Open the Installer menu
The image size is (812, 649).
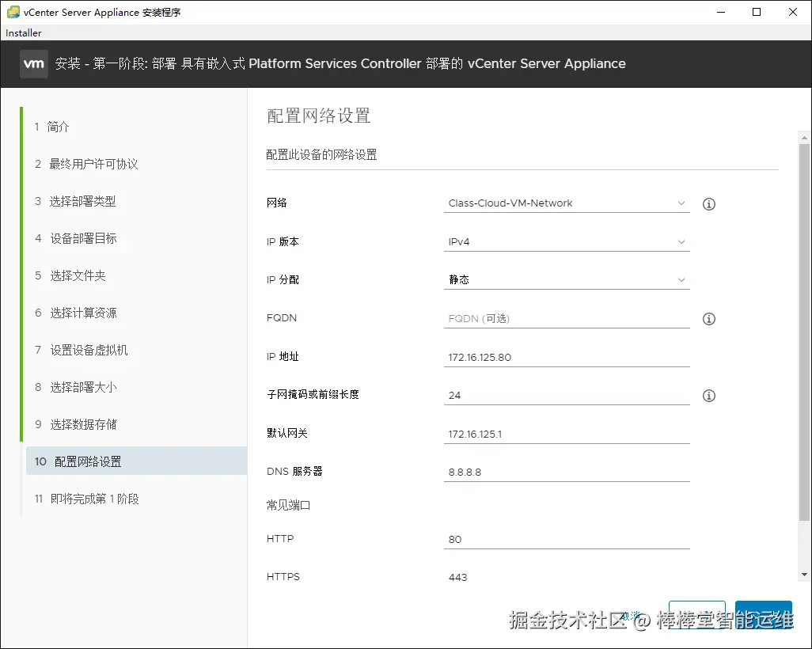(x=23, y=32)
